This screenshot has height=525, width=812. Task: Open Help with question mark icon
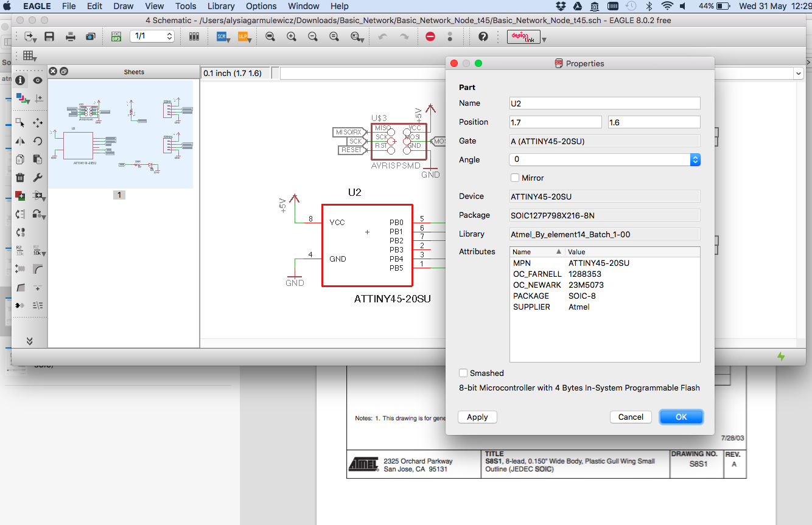[483, 37]
